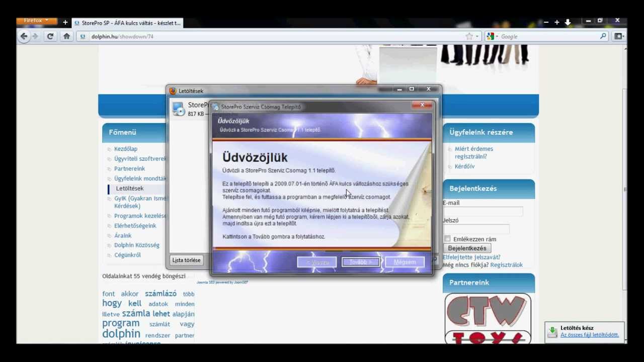Viewport: 644px width, 362px height.
Task: Click the download complete notification icon
Action: point(552,331)
